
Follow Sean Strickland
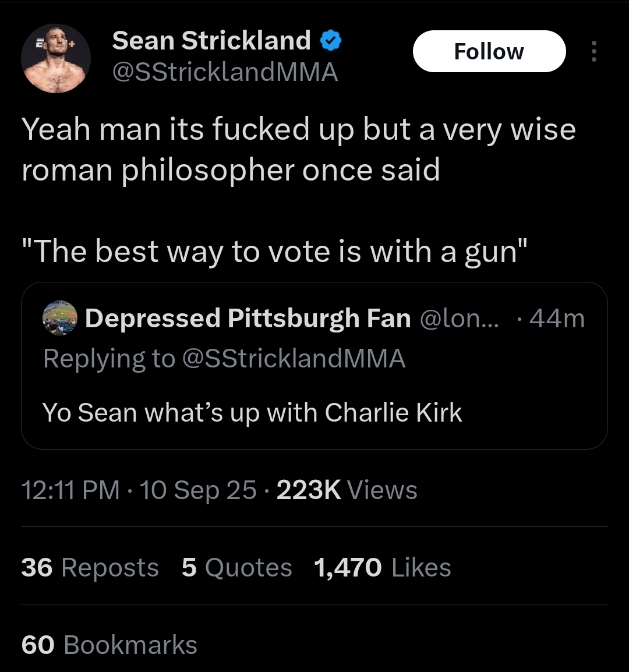489,51
